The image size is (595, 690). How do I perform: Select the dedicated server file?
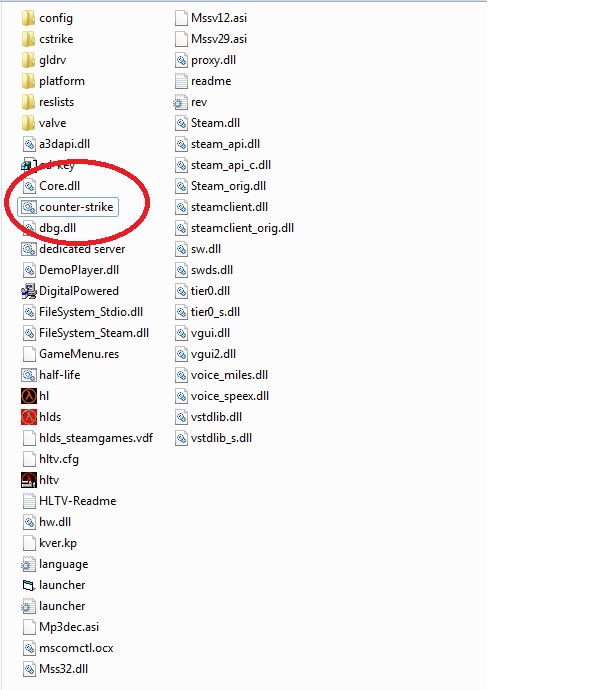click(x=73, y=249)
